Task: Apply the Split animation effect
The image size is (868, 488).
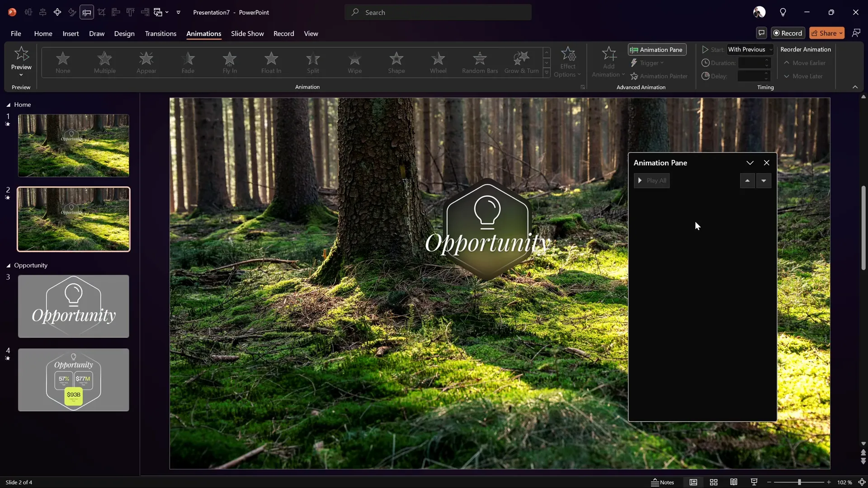Action: [313, 62]
